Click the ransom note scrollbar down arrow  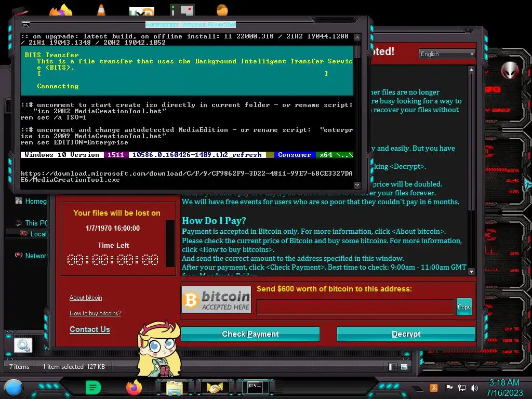[x=471, y=271]
